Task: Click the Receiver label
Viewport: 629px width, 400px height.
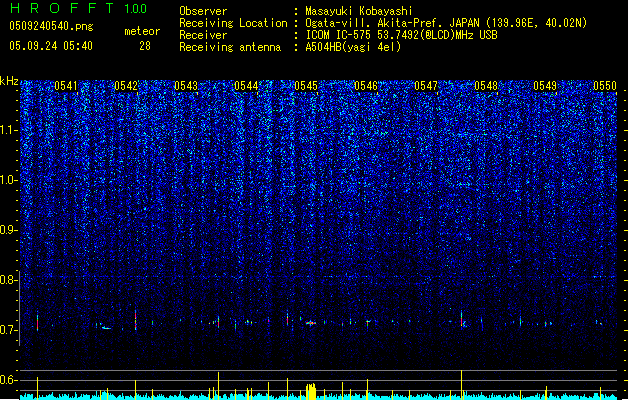Action: pyautogui.click(x=203, y=35)
